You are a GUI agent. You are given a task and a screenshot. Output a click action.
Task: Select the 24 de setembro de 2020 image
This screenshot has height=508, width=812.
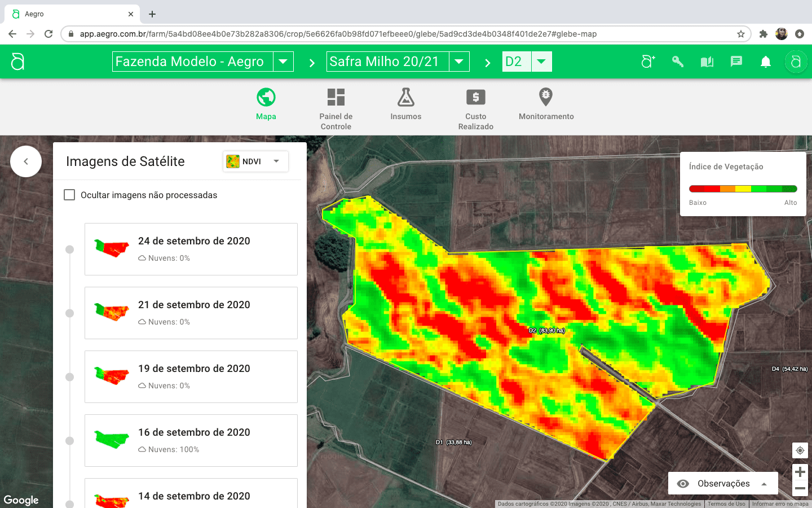click(x=191, y=249)
